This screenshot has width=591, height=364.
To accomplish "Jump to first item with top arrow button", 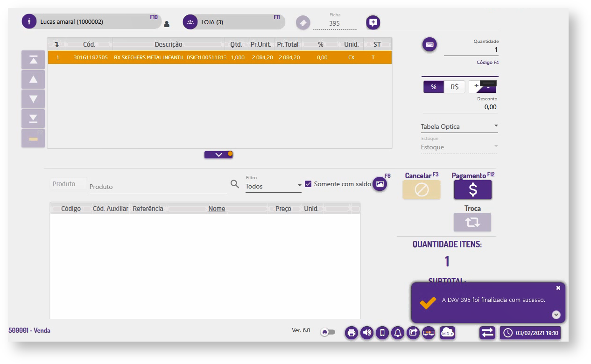I will coord(33,60).
